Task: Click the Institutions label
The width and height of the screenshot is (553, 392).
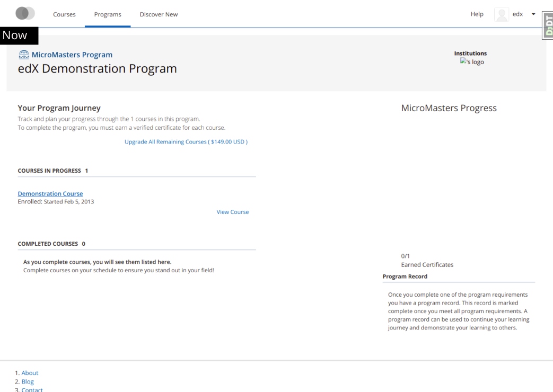Action: point(470,53)
